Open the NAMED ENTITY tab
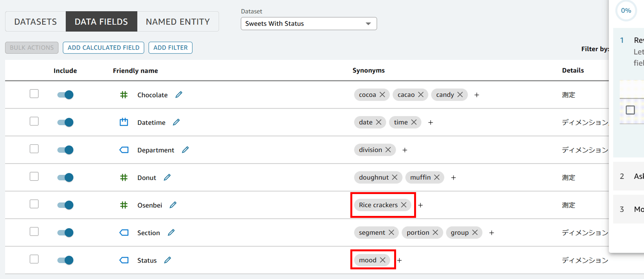644x279 pixels. pyautogui.click(x=178, y=22)
